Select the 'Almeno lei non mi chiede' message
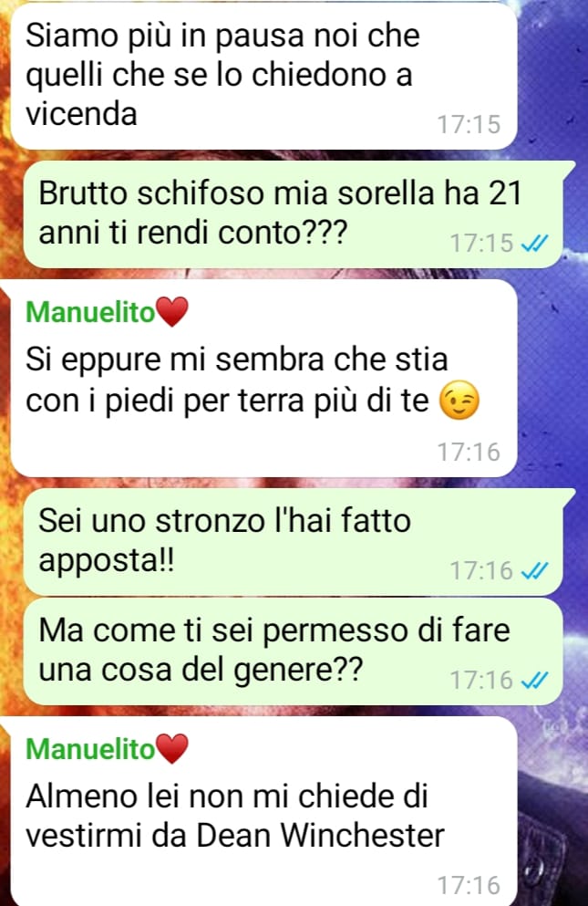588x906 pixels. pyautogui.click(x=263, y=811)
